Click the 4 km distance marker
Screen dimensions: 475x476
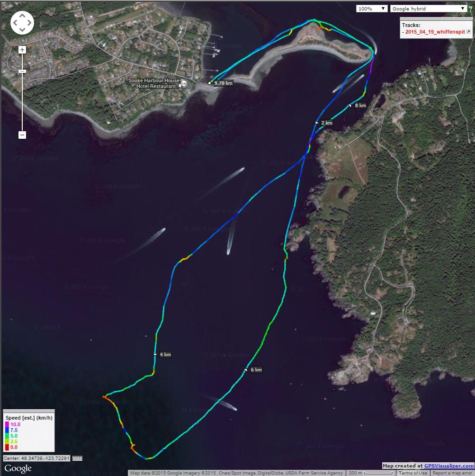tap(165, 354)
